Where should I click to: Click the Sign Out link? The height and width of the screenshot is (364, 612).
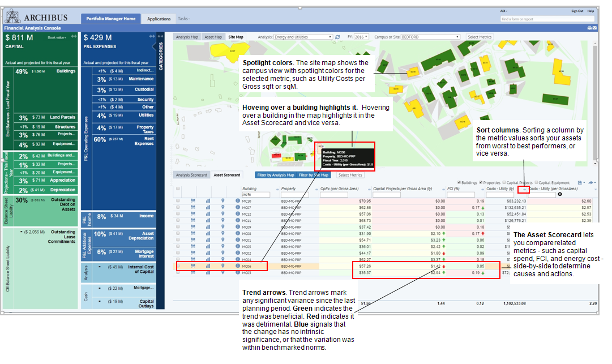point(577,11)
